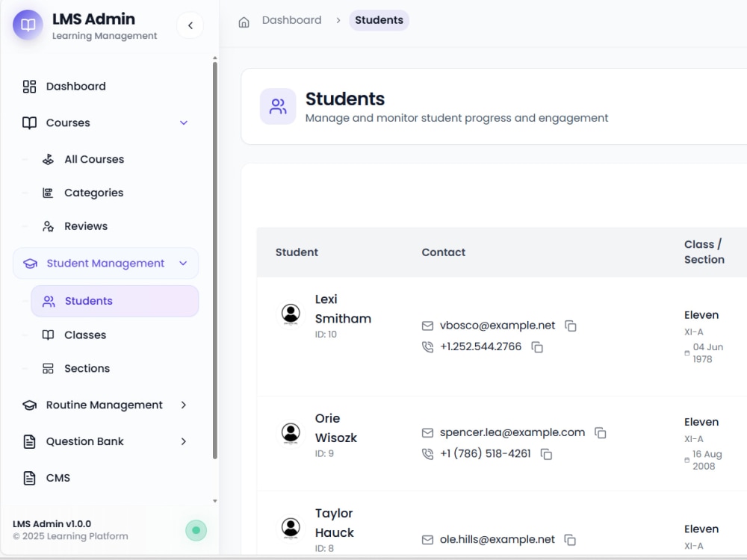This screenshot has height=560, width=747.
Task: Copy email vbosco@example.net
Action: (571, 326)
